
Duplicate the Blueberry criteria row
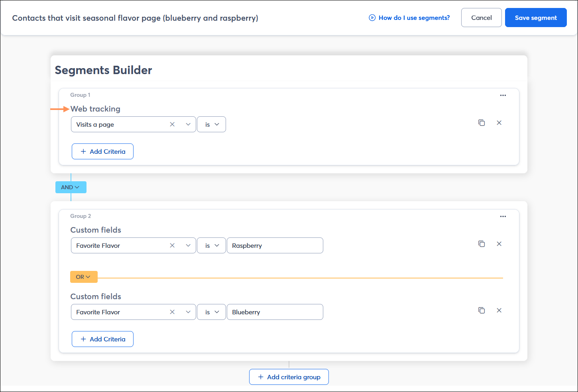(x=482, y=310)
